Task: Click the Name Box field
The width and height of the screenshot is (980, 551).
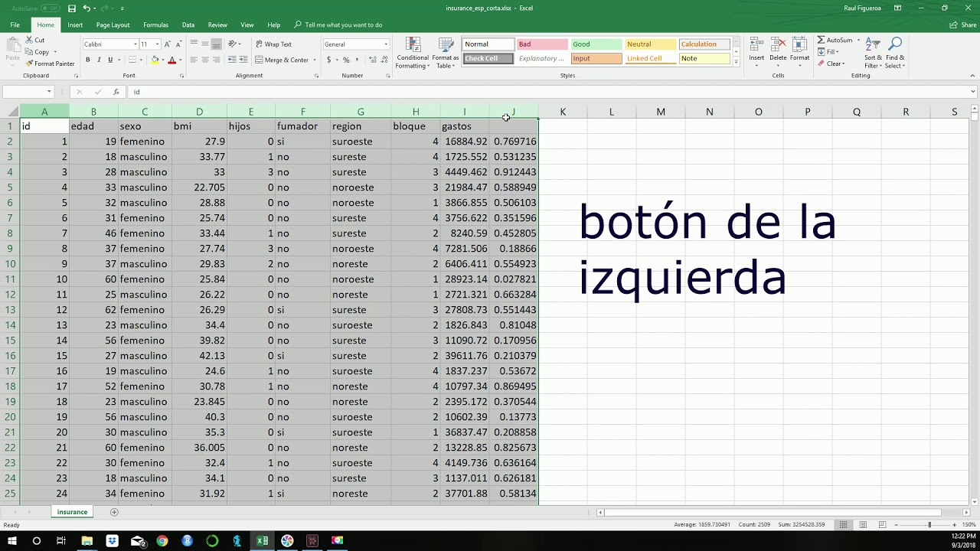Action: click(28, 92)
